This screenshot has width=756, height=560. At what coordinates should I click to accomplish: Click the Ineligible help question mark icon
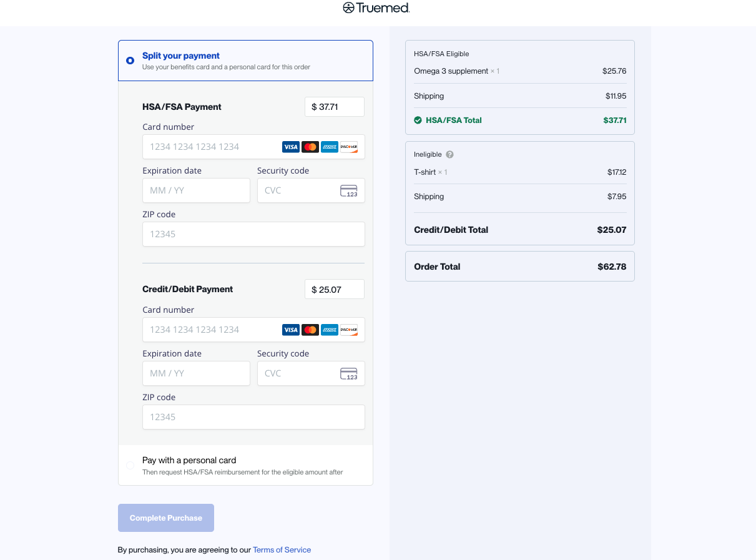click(x=449, y=155)
